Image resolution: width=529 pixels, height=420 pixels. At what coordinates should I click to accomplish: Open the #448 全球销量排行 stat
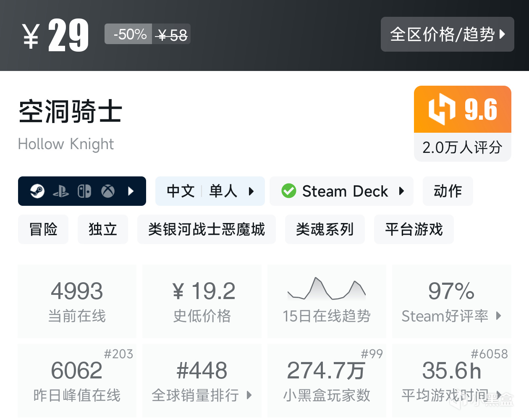202,381
